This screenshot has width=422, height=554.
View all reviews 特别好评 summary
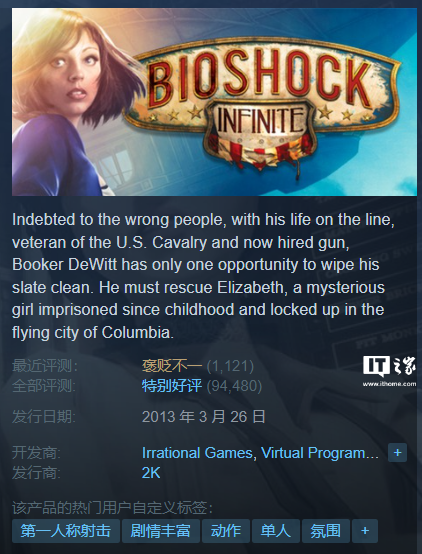(172, 386)
